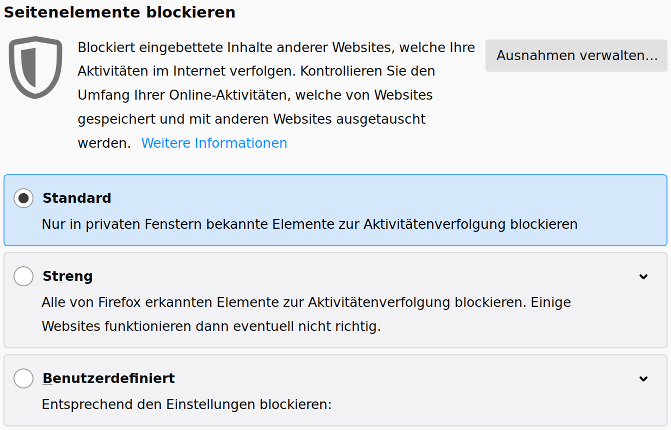Click the Seitenelemente blockieren heading
This screenshot has width=671, height=430.
tap(120, 12)
